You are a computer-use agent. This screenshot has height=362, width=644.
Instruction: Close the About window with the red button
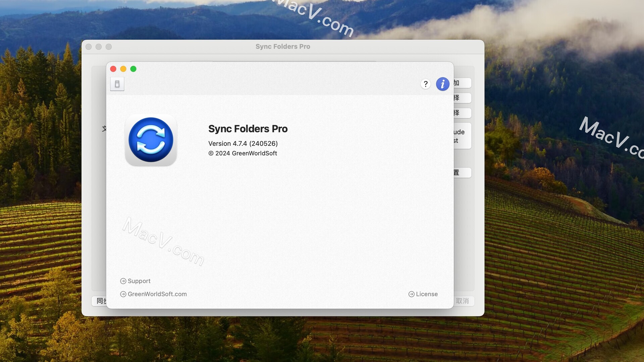(113, 69)
